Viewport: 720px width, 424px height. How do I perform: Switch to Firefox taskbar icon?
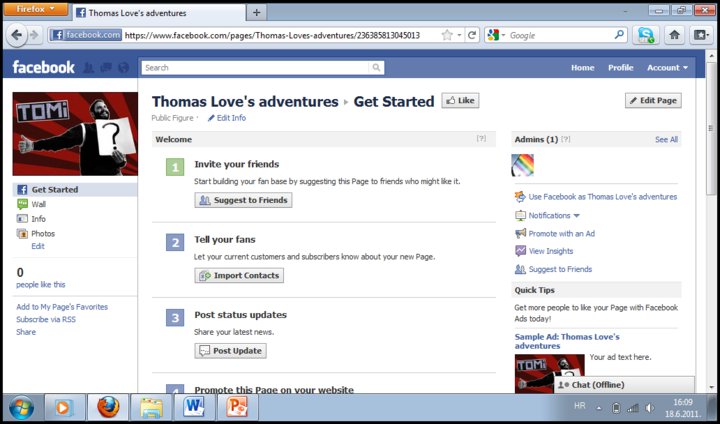[108, 408]
